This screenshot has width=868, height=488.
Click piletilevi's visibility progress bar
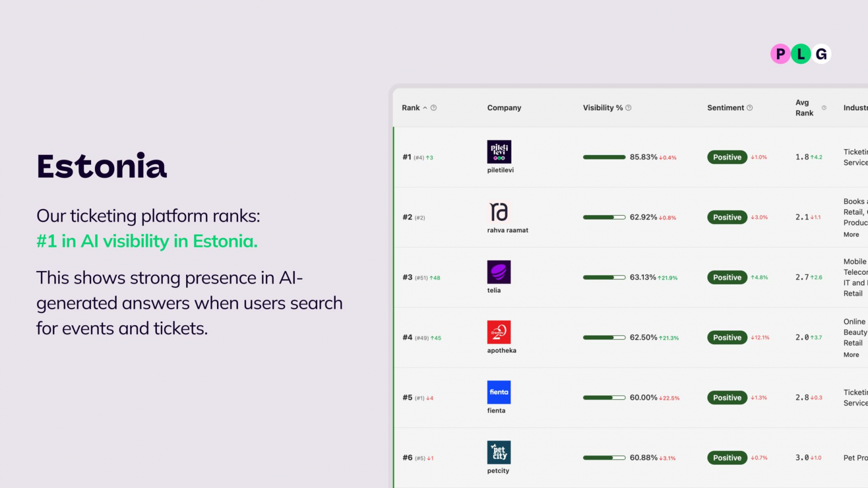click(604, 157)
